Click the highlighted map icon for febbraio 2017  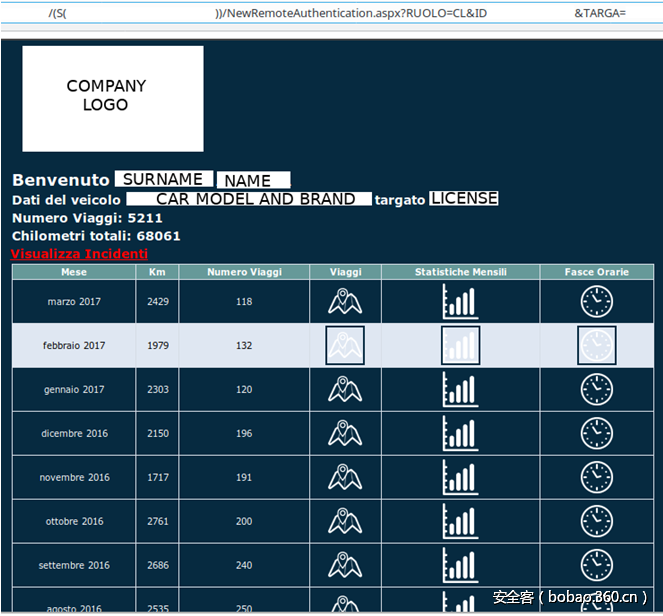[344, 345]
